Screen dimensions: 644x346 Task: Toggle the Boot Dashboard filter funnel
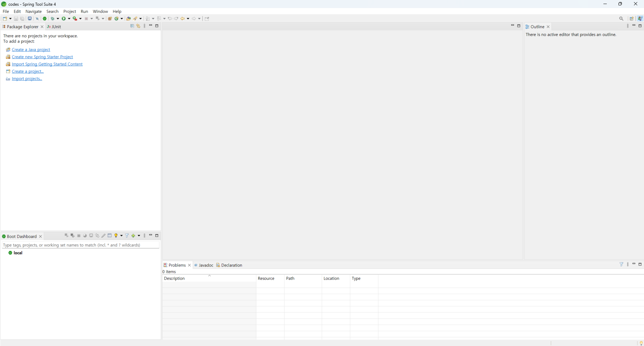(127, 236)
